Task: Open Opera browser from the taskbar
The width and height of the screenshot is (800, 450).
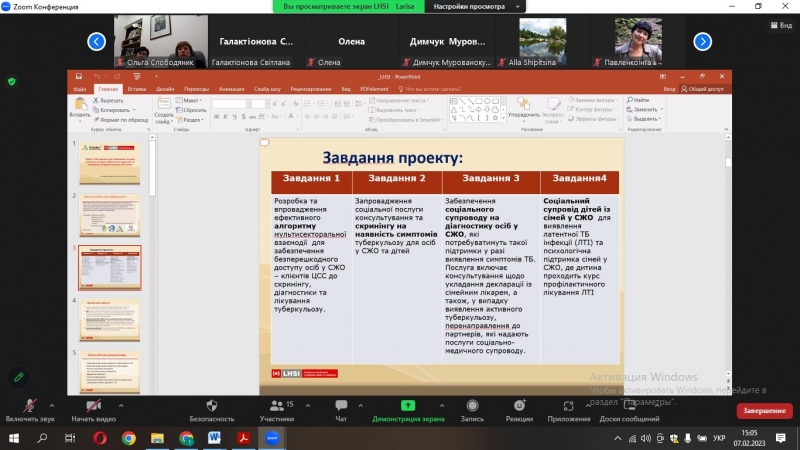Action: [100, 438]
